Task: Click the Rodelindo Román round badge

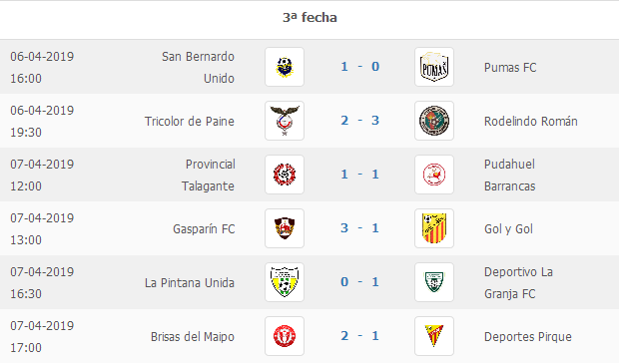Action: 434,121
